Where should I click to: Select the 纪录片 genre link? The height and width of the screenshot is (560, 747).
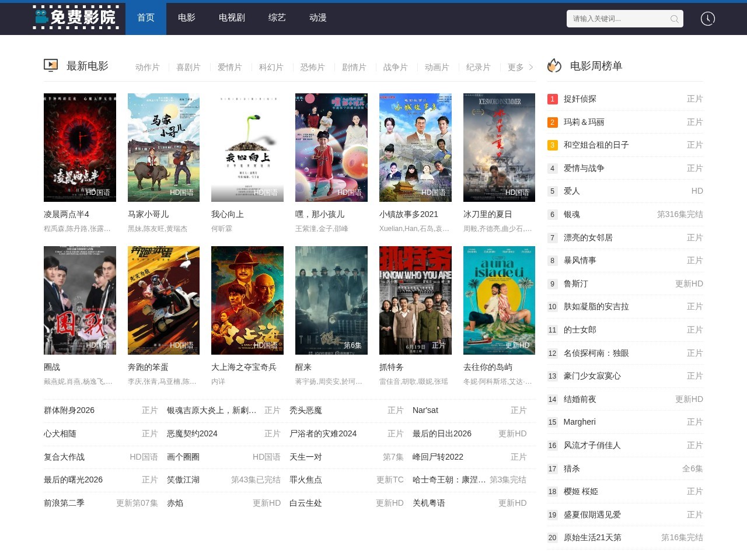coord(479,67)
